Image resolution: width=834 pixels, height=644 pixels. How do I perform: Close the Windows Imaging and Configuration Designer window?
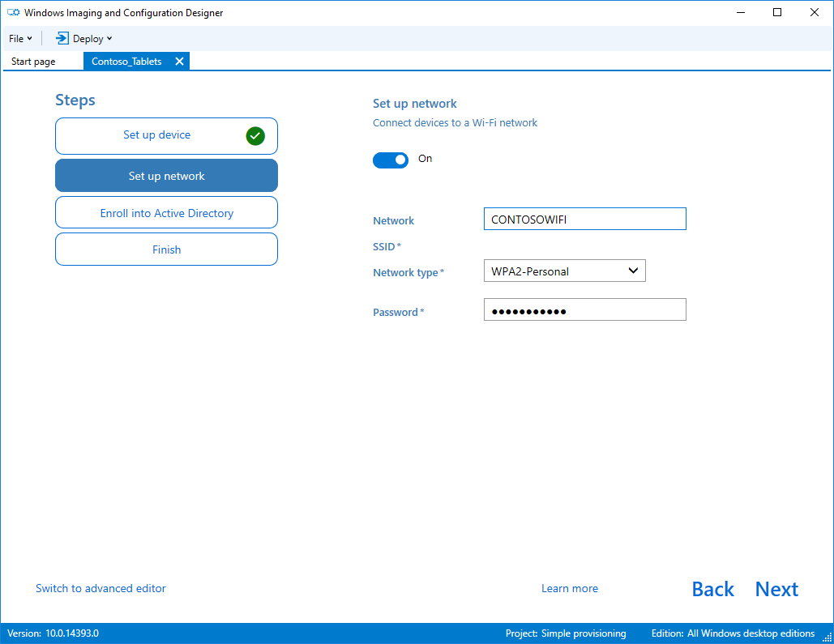[x=814, y=12]
